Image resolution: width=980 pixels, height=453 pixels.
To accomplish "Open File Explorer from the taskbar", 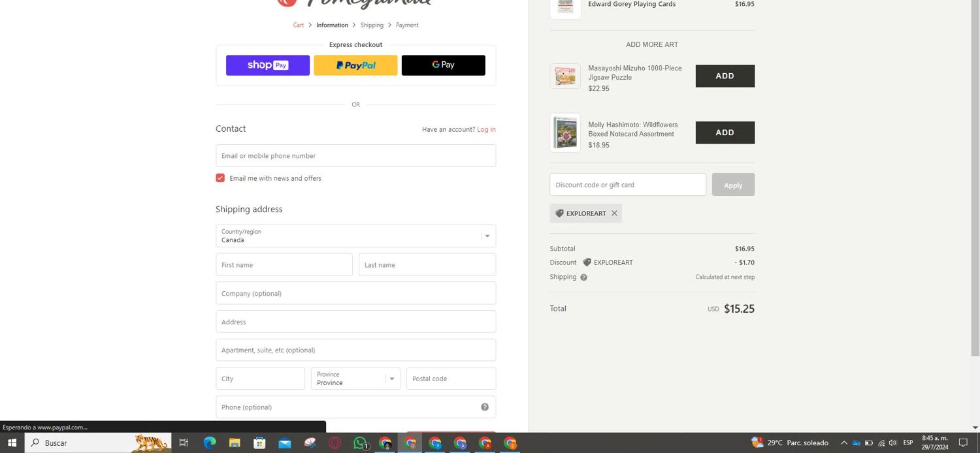I will [235, 443].
